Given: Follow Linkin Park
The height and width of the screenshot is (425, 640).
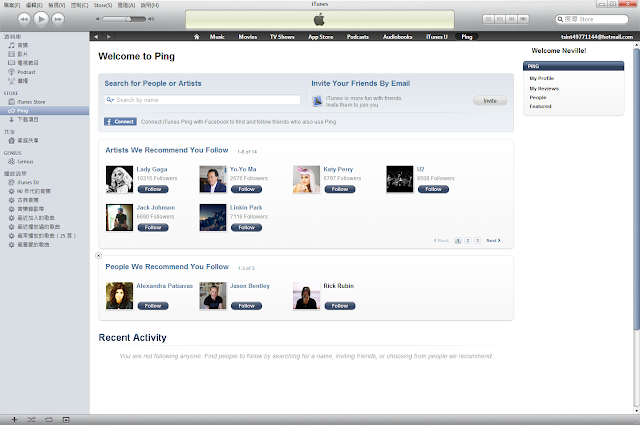Looking at the screenshot, I should coord(247,227).
